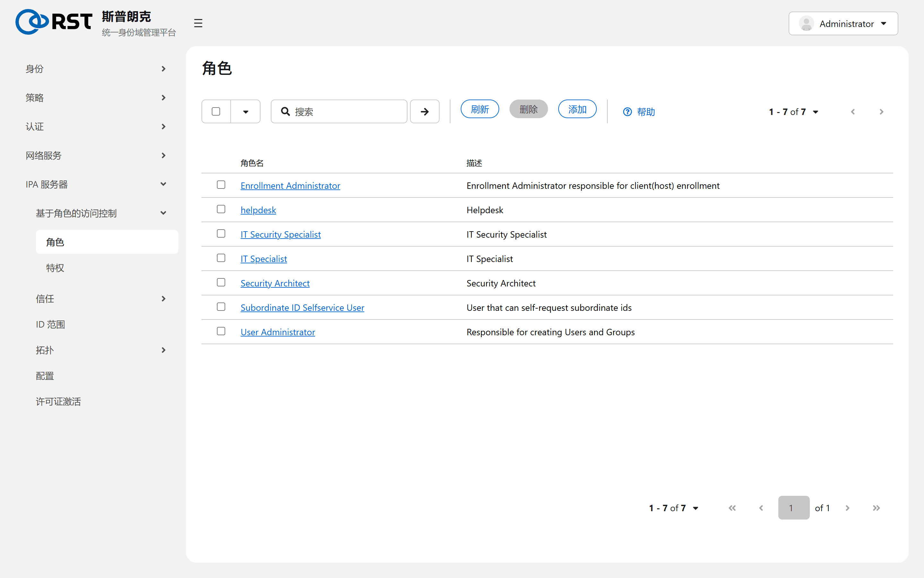The width and height of the screenshot is (924, 578).
Task: Expand the 认证 navigation section
Action: 96,127
